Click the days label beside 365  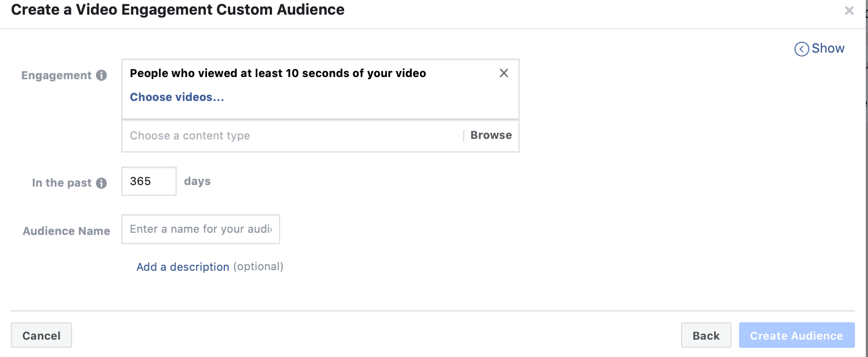tap(197, 181)
